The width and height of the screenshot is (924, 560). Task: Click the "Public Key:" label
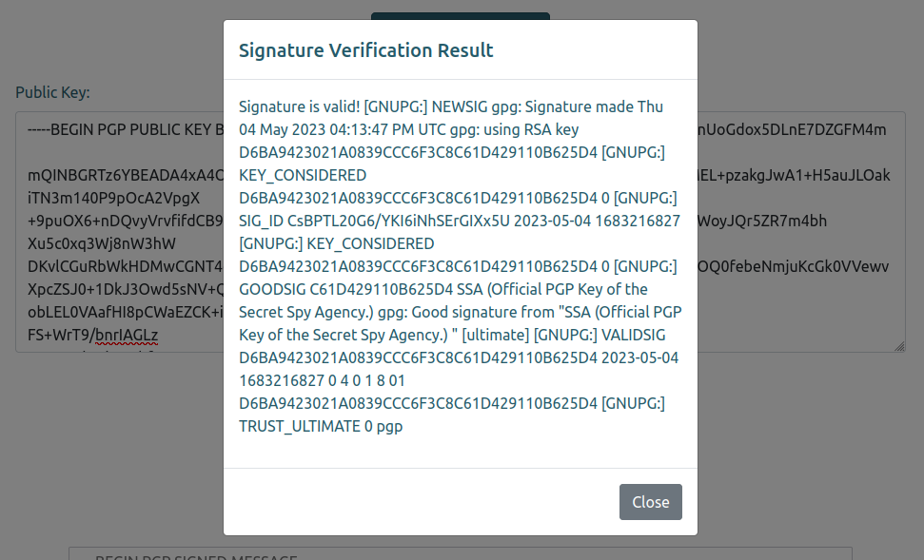click(52, 92)
